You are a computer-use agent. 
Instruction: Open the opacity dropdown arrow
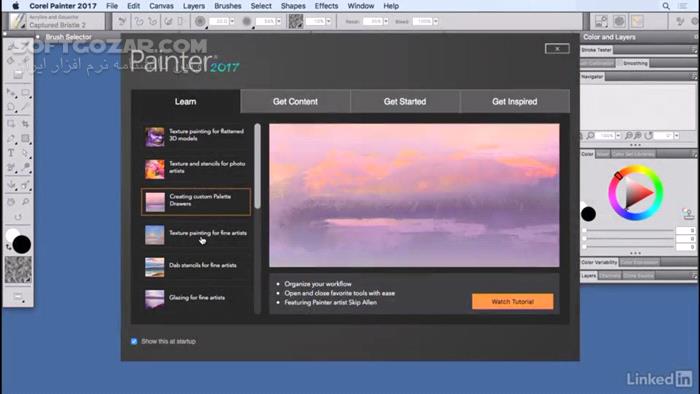279,21
